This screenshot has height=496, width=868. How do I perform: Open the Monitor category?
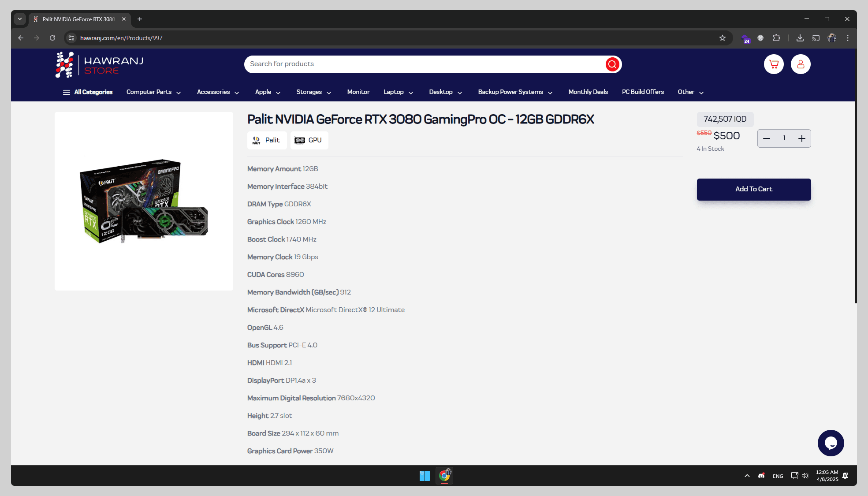coord(358,92)
